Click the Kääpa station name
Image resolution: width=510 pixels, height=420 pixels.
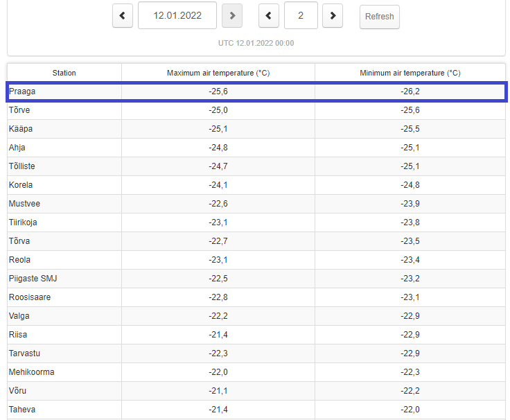coord(21,129)
